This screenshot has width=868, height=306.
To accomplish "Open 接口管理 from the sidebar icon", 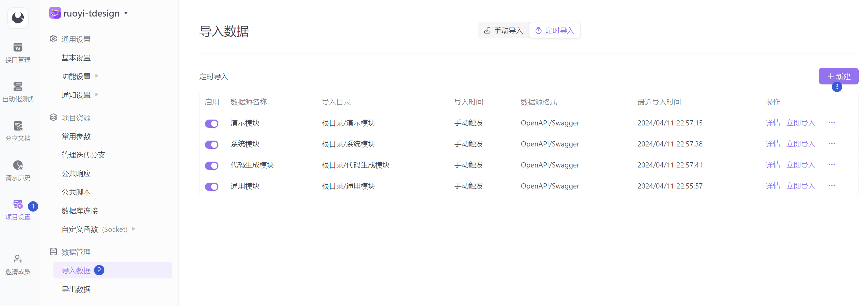I will pyautogui.click(x=18, y=47).
